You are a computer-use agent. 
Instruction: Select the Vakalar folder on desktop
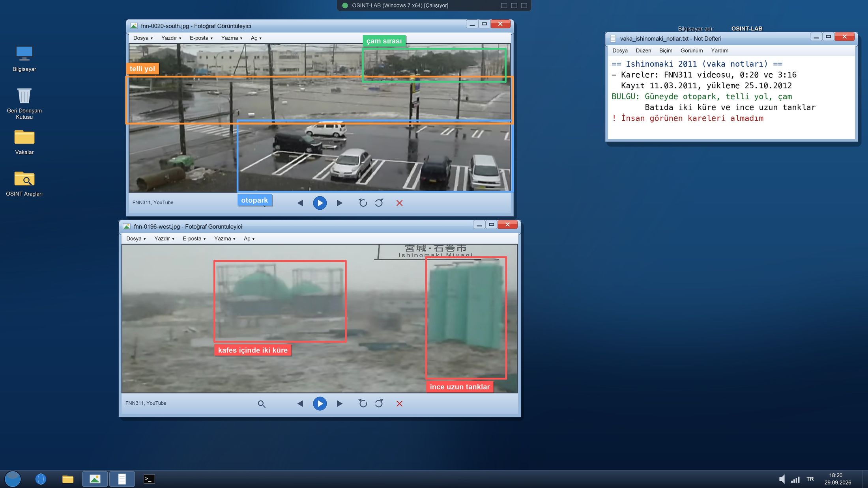tap(24, 142)
